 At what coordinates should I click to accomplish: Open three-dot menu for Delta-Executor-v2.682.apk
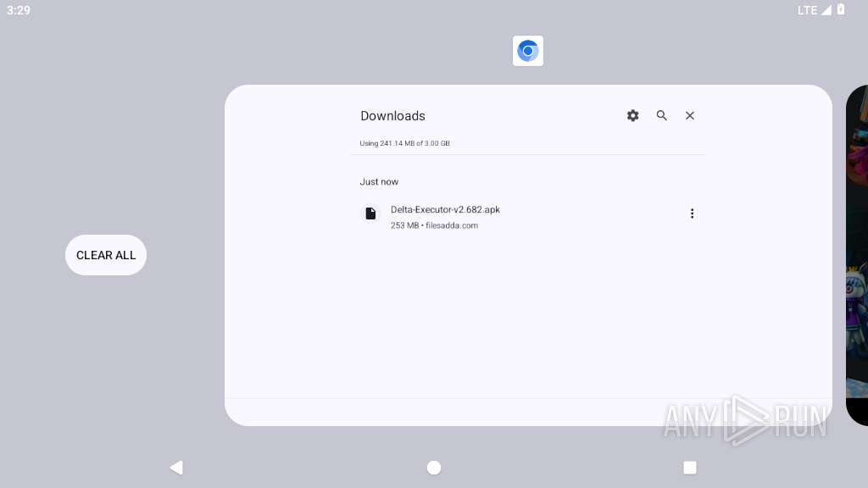(x=692, y=213)
